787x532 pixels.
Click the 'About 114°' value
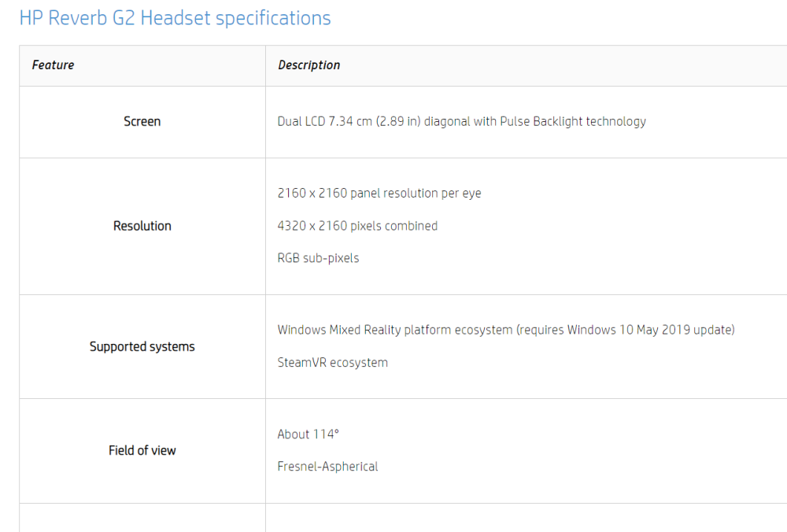308,434
